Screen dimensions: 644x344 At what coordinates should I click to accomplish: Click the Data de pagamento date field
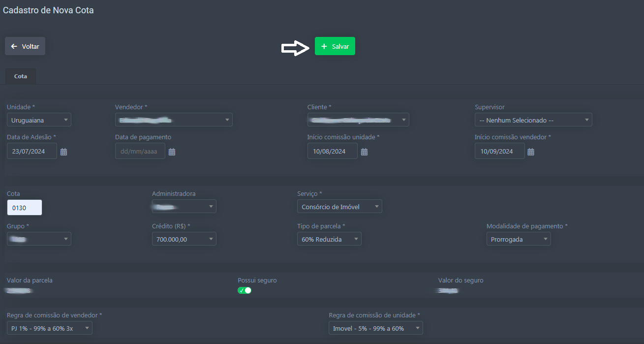pos(140,152)
